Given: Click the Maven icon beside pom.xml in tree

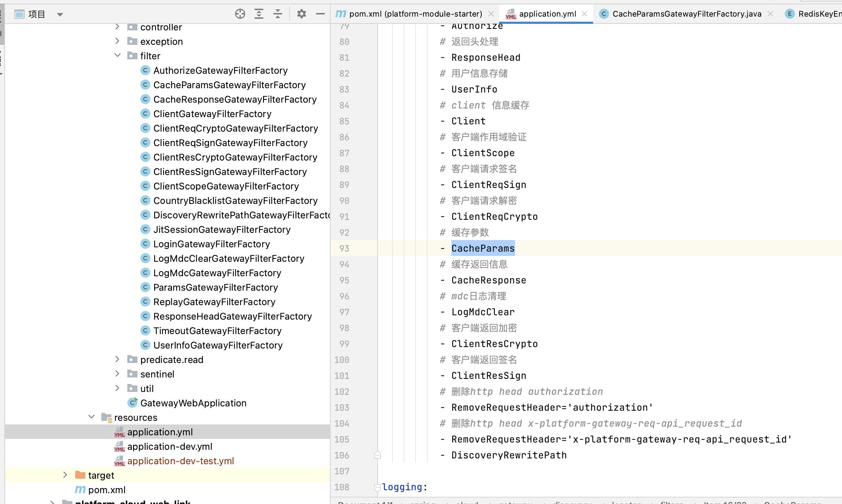Looking at the screenshot, I should pos(80,490).
